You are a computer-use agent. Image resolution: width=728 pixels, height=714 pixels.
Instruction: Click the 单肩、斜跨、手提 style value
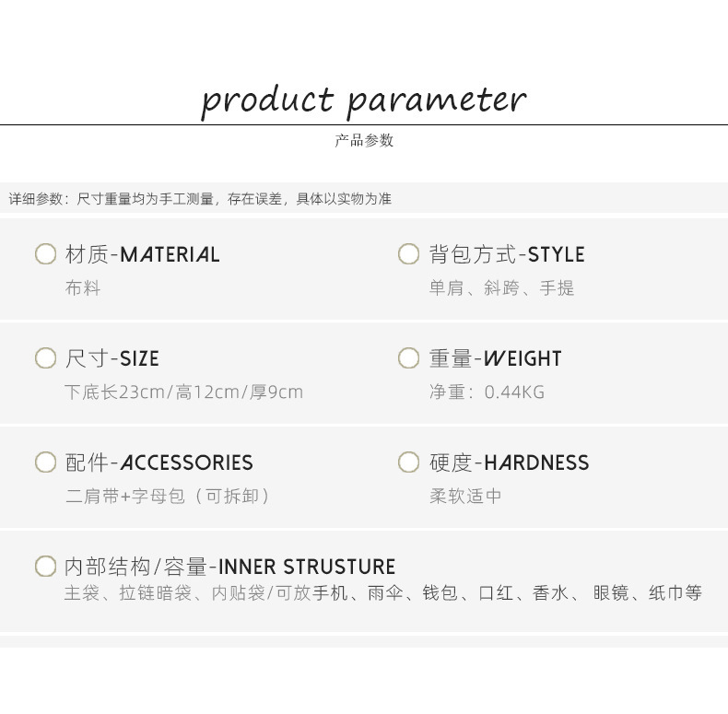point(501,288)
